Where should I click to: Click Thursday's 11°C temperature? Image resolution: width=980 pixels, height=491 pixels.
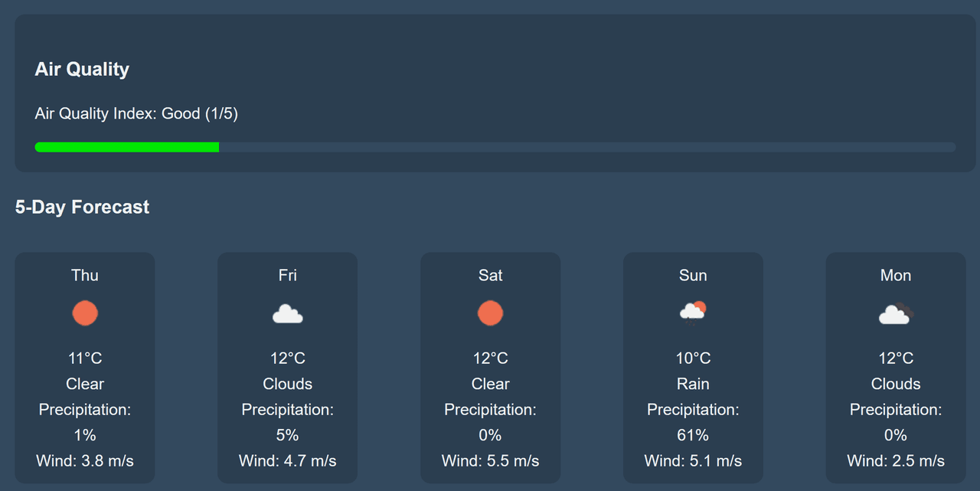pyautogui.click(x=85, y=358)
